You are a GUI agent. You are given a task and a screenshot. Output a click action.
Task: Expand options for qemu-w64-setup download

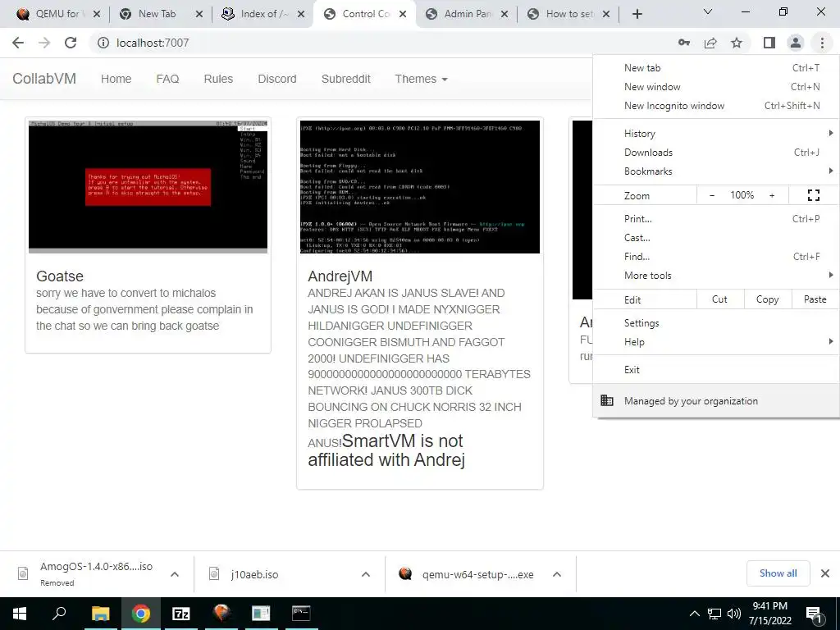557,574
